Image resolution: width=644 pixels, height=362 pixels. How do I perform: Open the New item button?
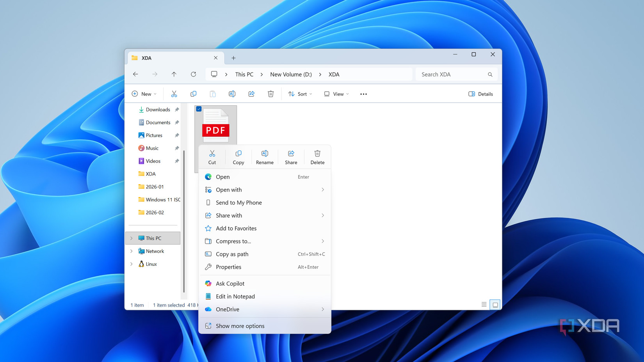pyautogui.click(x=144, y=94)
